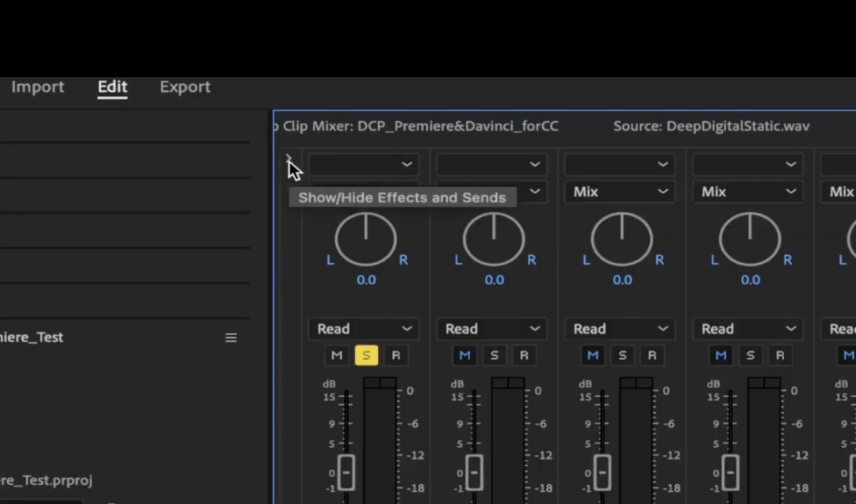856x504 pixels.
Task: Mute the first mixer track
Action: pos(336,355)
